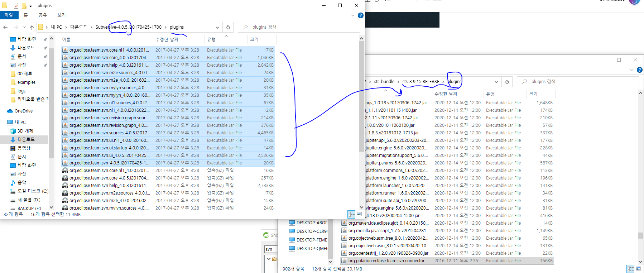This screenshot has height=273, width=644.
Task: Switch front window to large icons view
Action: pos(359,214)
